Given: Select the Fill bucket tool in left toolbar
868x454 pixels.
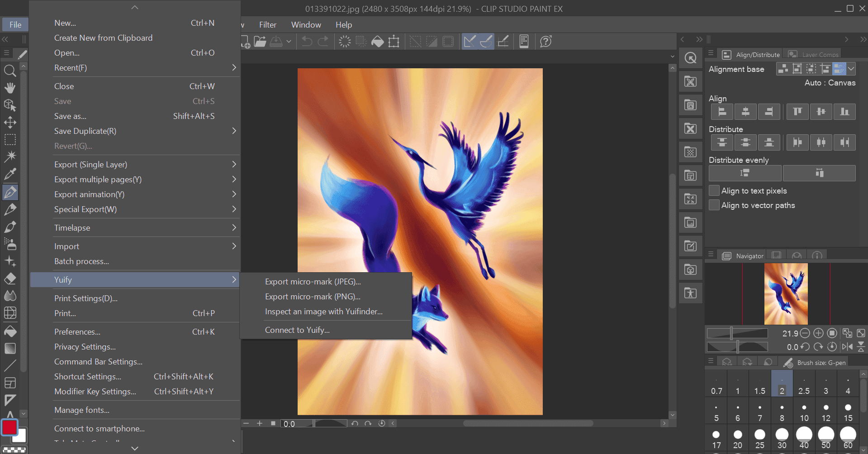Looking at the screenshot, I should click(x=10, y=331).
